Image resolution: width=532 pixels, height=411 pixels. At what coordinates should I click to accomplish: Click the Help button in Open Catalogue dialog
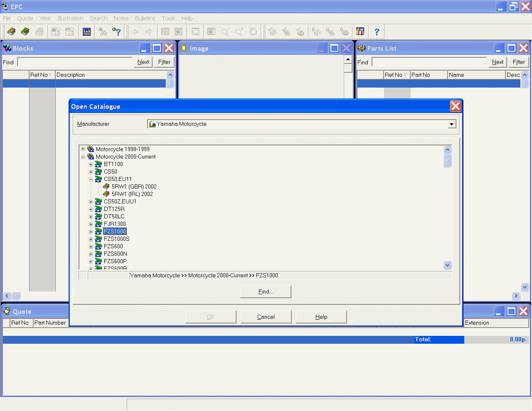(321, 317)
